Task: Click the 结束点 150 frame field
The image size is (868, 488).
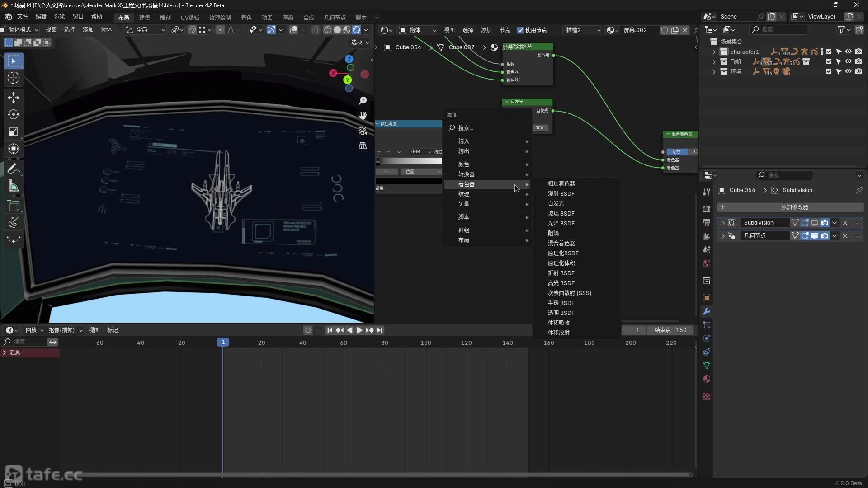Action: pyautogui.click(x=670, y=330)
